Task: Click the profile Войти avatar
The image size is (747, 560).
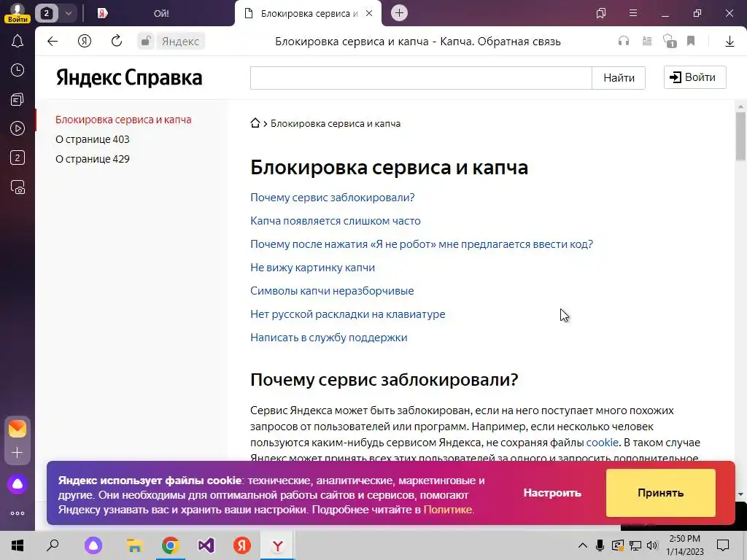Action: pos(18,13)
